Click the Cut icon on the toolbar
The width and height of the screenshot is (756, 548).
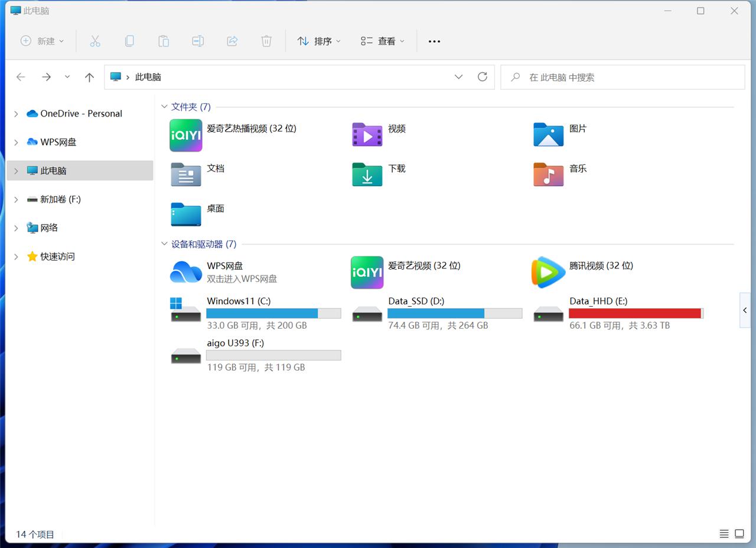click(95, 41)
